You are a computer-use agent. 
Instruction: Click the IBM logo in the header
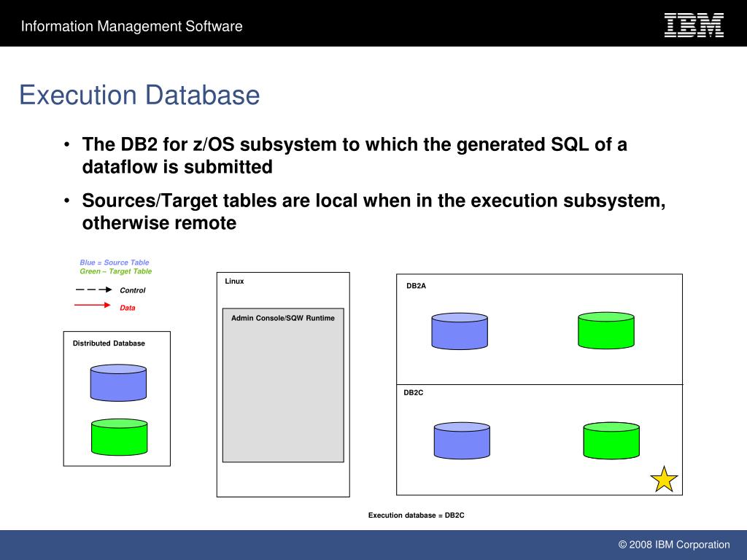point(694,26)
